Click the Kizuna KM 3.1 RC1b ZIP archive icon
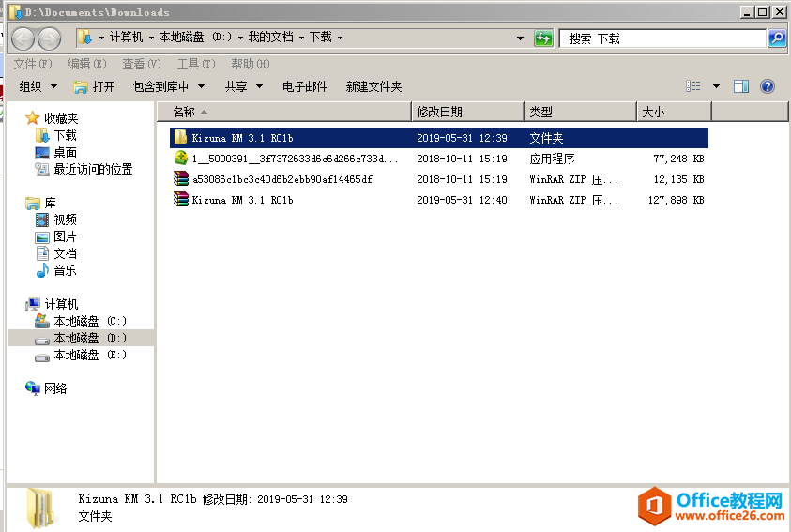 pos(180,200)
